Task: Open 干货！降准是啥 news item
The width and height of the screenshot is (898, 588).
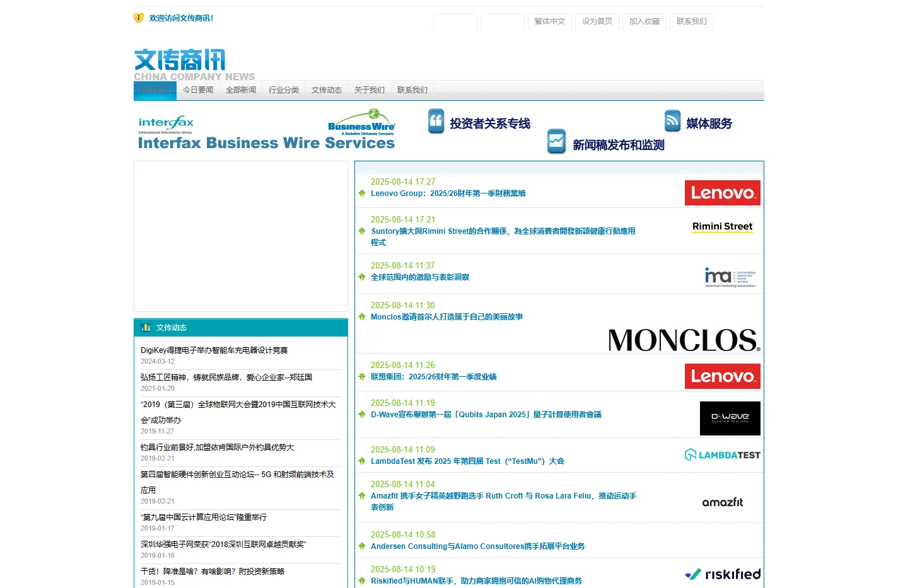Action: 213,572
